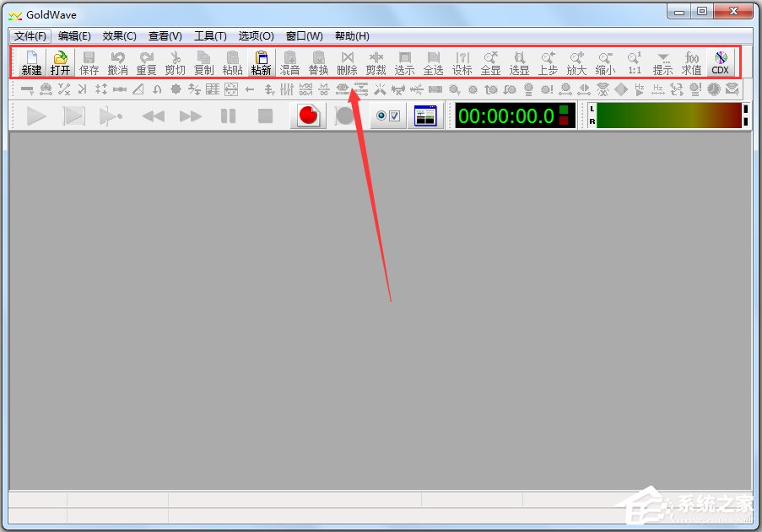Open the 提示 cue points tool
The width and height of the screenshot is (762, 532).
click(663, 62)
